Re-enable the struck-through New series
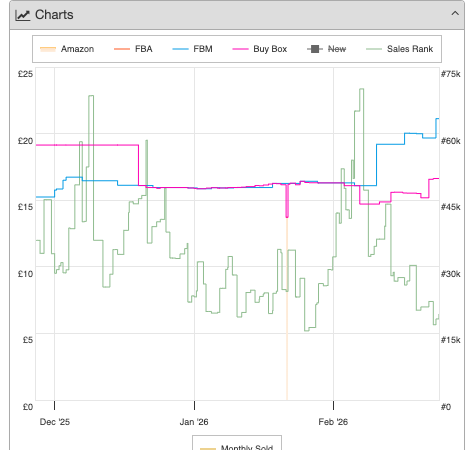Viewport: 474px width, 450px height. [x=326, y=49]
